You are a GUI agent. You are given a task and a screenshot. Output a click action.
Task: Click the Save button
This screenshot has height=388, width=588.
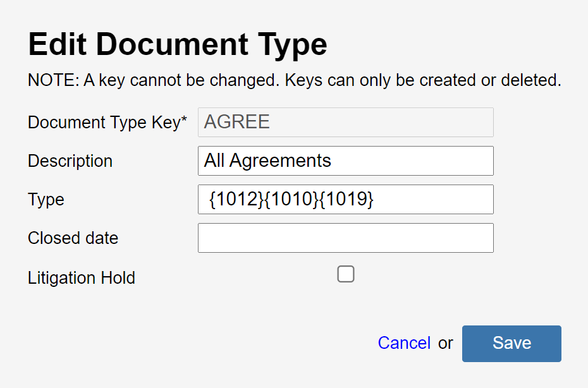[511, 343]
